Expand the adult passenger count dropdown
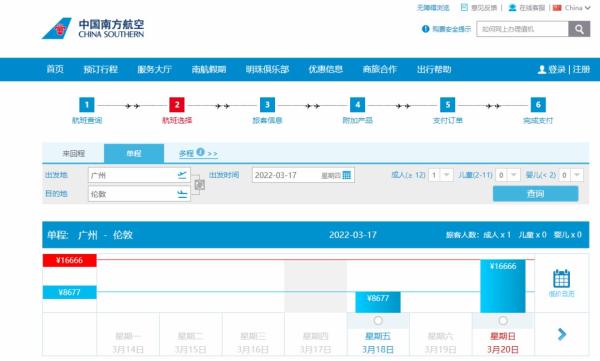Image resolution: width=600 pixels, height=361 pixels. tap(446, 175)
